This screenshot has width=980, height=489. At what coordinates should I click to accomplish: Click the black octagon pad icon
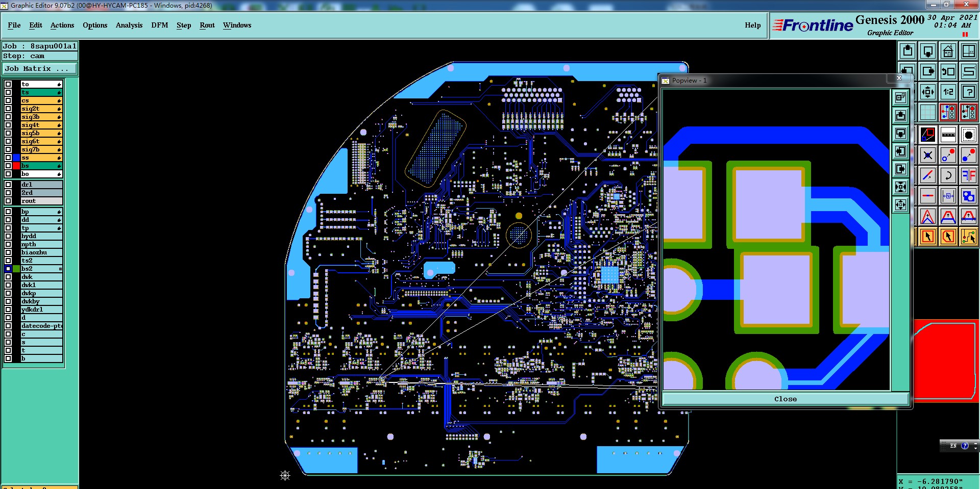(968, 135)
